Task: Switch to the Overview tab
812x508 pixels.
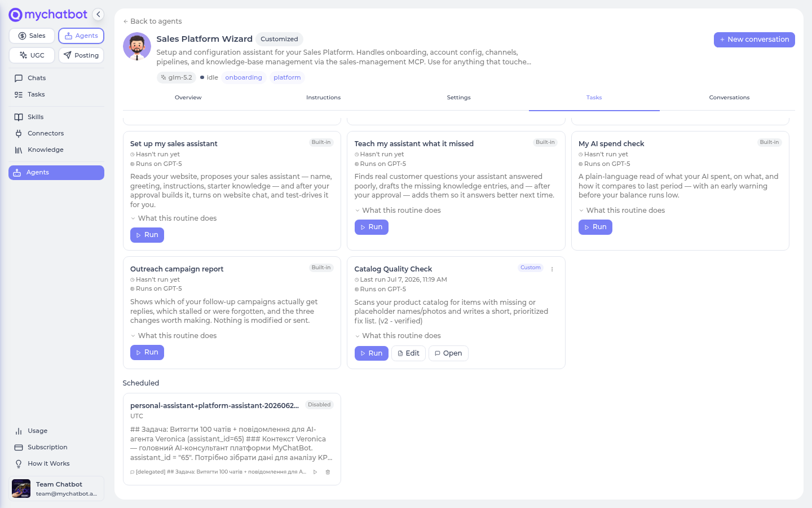Action: pos(188,98)
